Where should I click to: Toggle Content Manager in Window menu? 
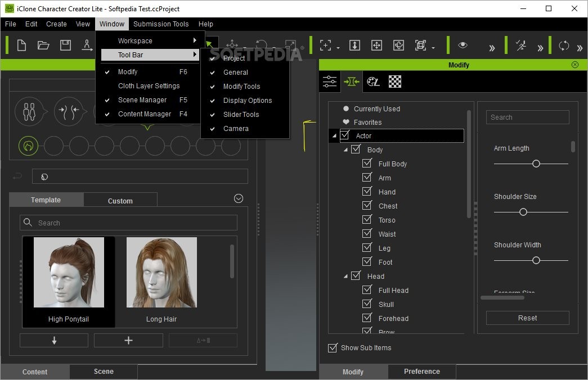149,114
